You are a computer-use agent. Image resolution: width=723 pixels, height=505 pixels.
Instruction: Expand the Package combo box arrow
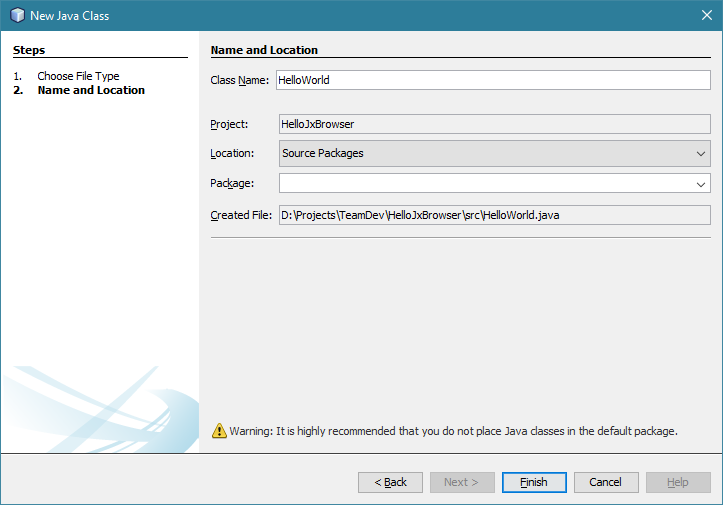coord(700,184)
